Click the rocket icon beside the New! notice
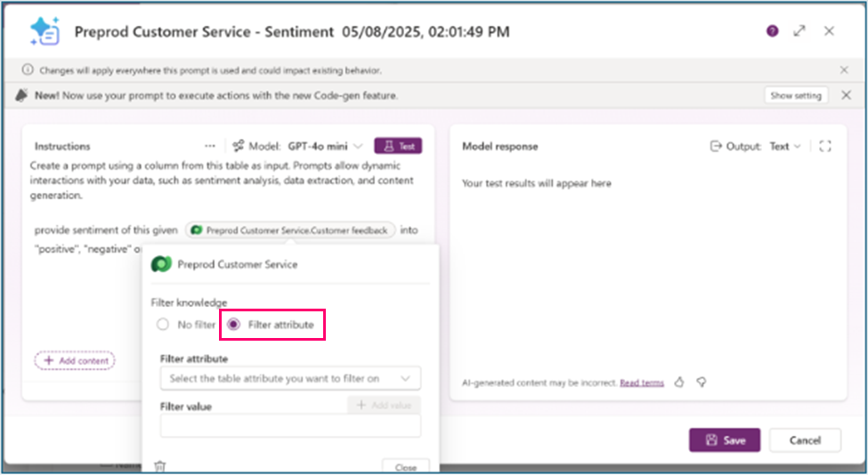Screen dimensions: 868x475 click(22, 95)
